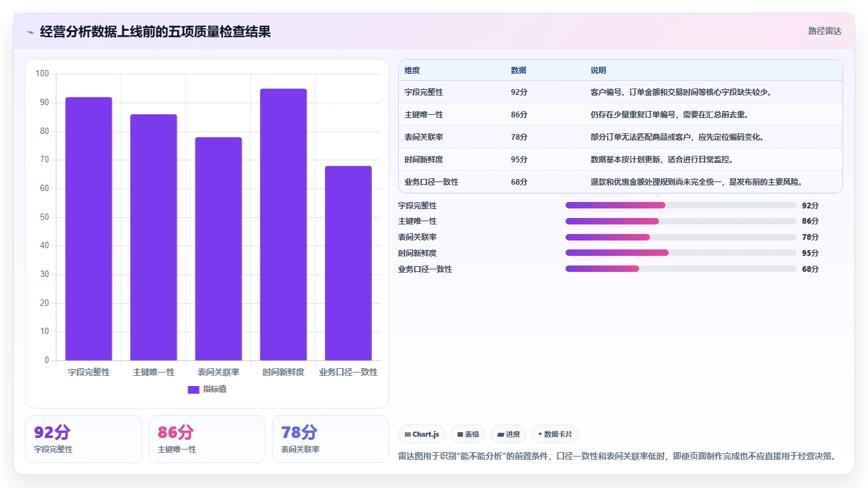Image resolution: width=868 pixels, height=488 pixels.
Task: Select the 主键唯一性 cell in the table
Action: tap(424, 115)
